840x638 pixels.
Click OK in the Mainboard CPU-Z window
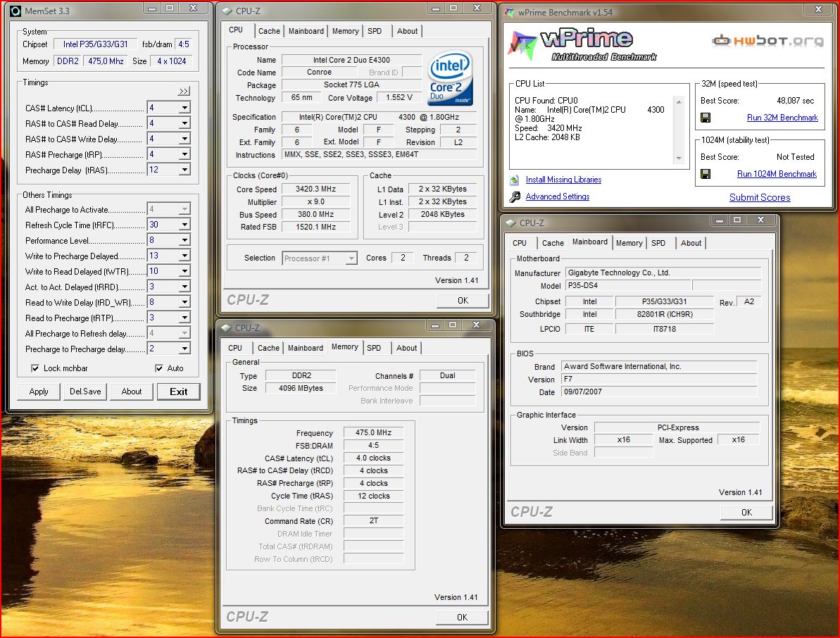pos(747,512)
